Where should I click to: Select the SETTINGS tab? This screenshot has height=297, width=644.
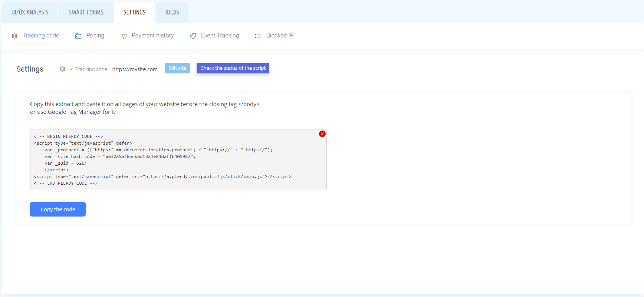click(134, 13)
